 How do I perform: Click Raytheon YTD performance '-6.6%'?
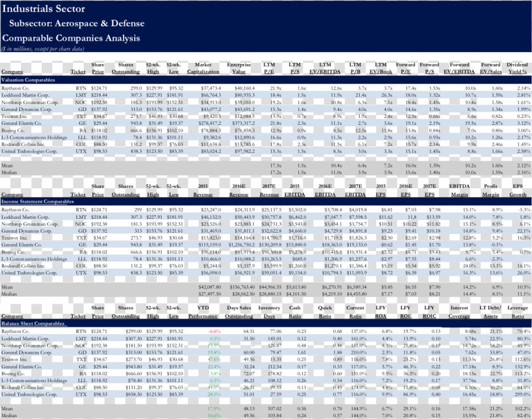click(x=215, y=331)
